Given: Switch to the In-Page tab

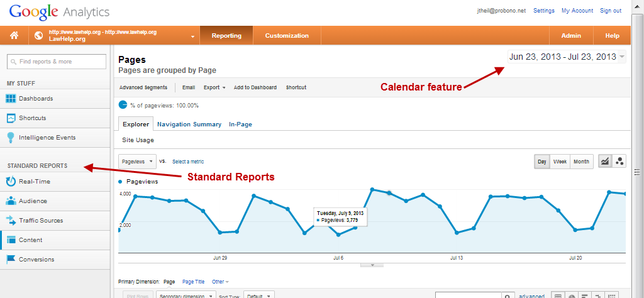Looking at the screenshot, I should (x=241, y=124).
